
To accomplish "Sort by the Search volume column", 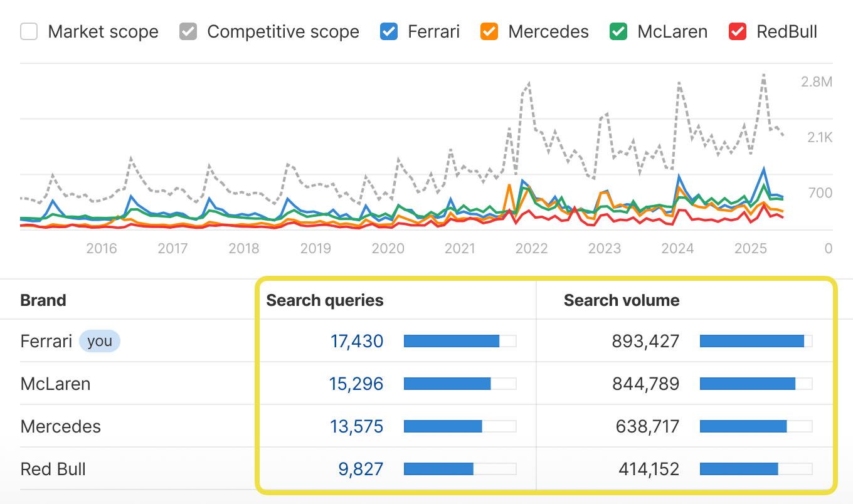I will 622,300.
